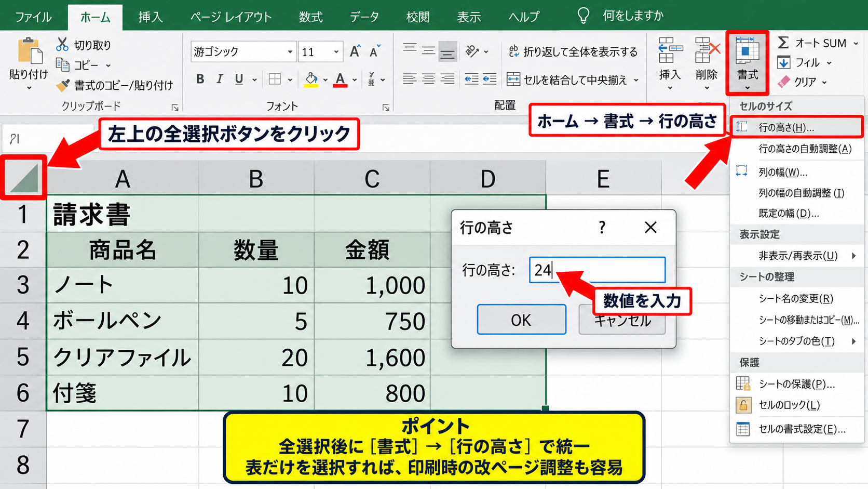The image size is (868, 489).
Task: Click the ? help button in the dialog
Action: (x=602, y=227)
